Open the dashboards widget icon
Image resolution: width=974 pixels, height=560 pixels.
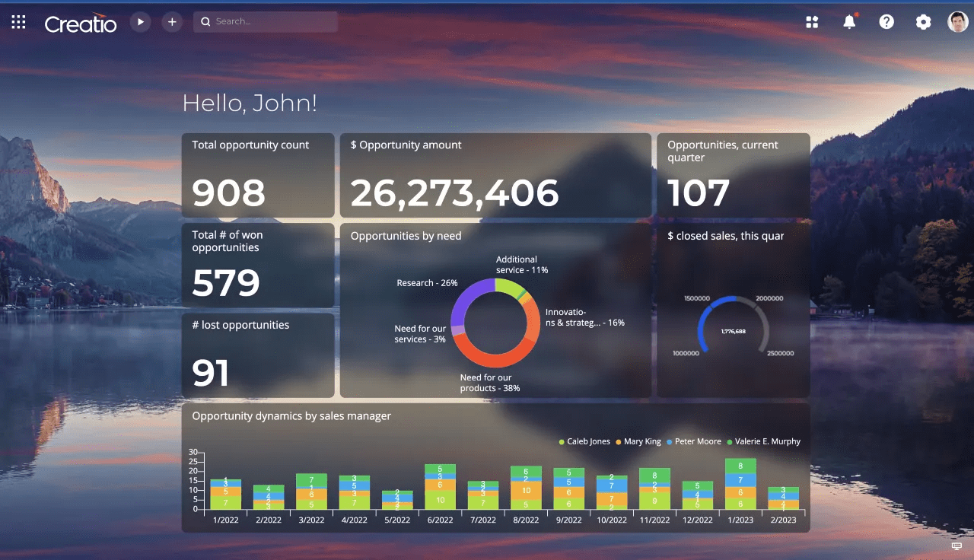point(812,22)
